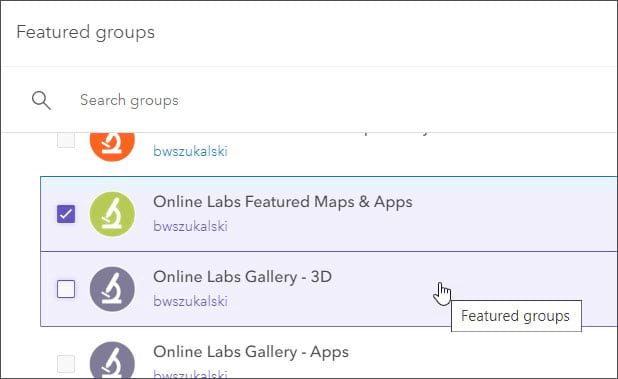
Task: Click the Featured groups heading
Action: pyautogui.click(x=86, y=32)
